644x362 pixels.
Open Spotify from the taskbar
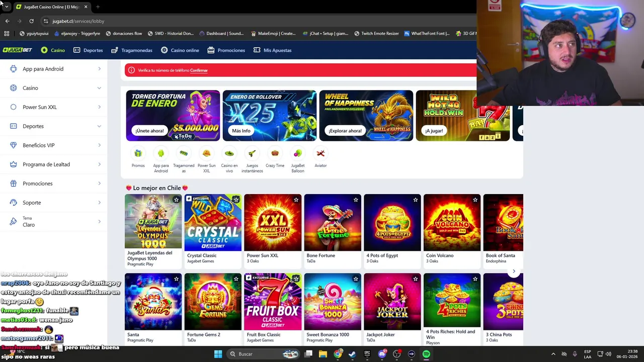point(426,354)
